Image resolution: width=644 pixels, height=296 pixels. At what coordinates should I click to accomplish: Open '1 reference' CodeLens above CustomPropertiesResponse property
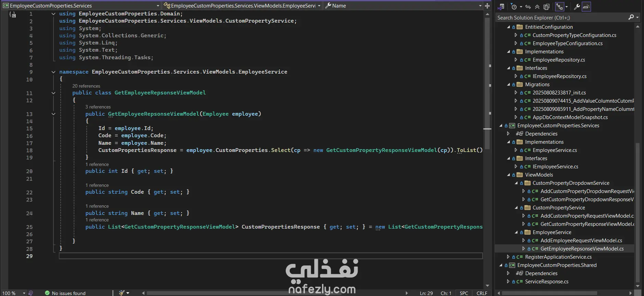click(x=97, y=220)
